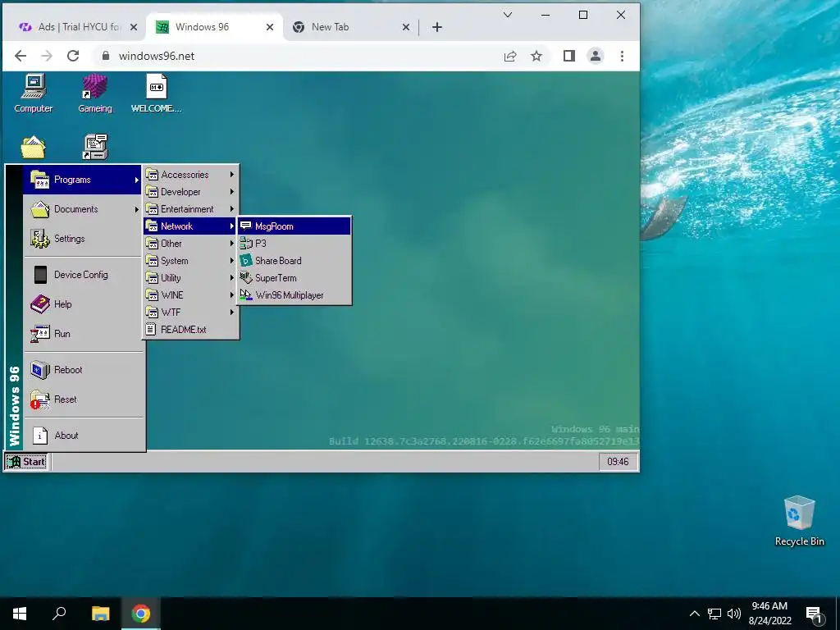Viewport: 840px width, 630px height.
Task: Open the tab search chevron dropdown
Action: 508,15
